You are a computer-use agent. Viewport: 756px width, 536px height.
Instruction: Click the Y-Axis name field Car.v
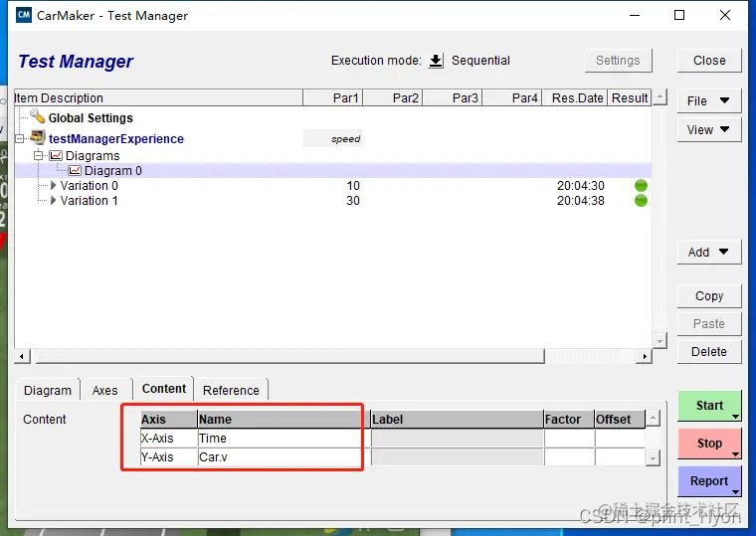(281, 457)
